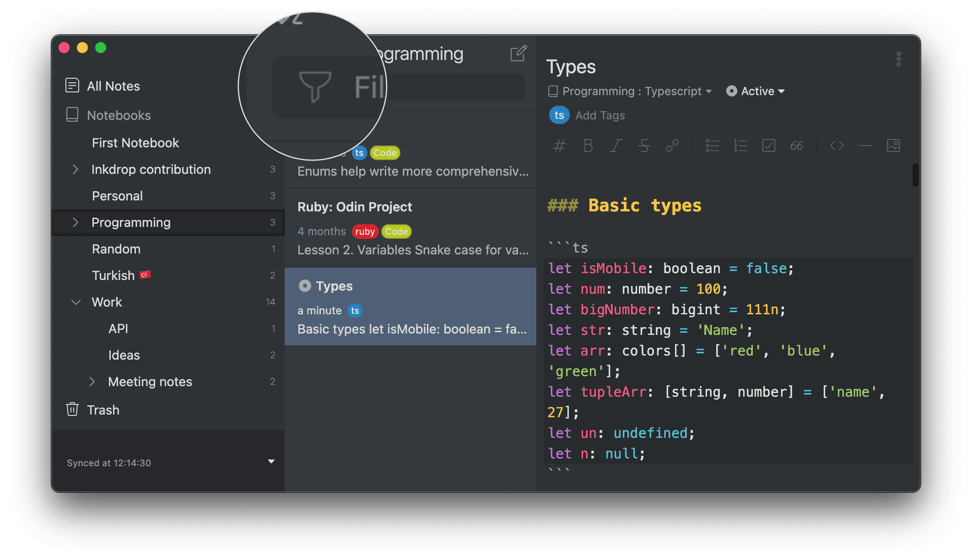Open the Trash in sidebar
This screenshot has width=972, height=560.
pyautogui.click(x=103, y=410)
